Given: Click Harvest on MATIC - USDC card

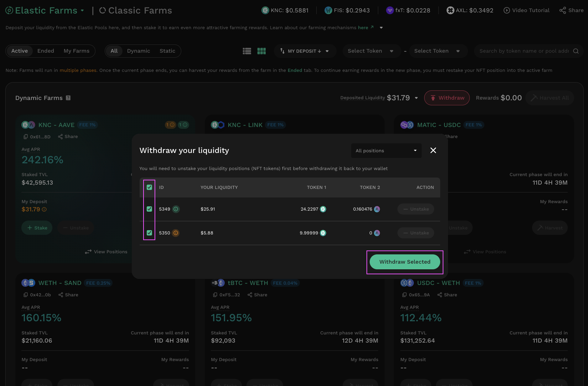Looking at the screenshot, I should [550, 228].
